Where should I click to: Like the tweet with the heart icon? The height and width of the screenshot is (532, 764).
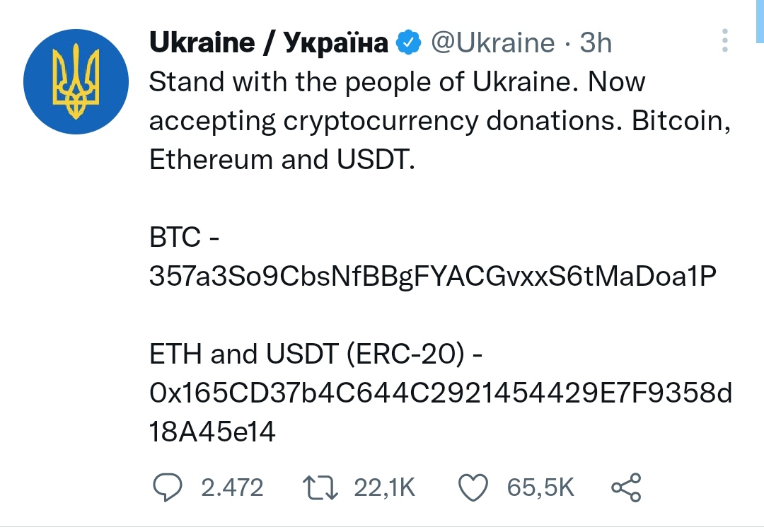pyautogui.click(x=473, y=487)
